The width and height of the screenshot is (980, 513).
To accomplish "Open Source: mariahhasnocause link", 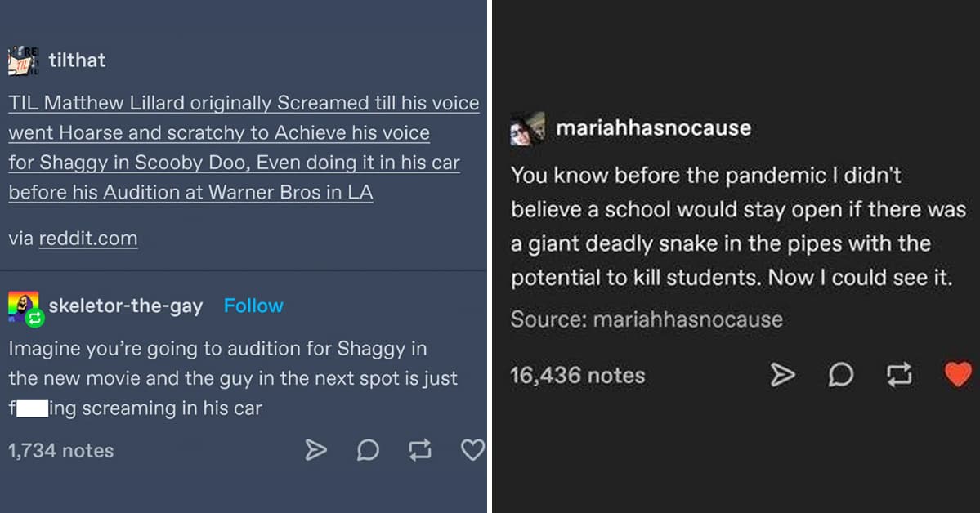I will [687, 319].
